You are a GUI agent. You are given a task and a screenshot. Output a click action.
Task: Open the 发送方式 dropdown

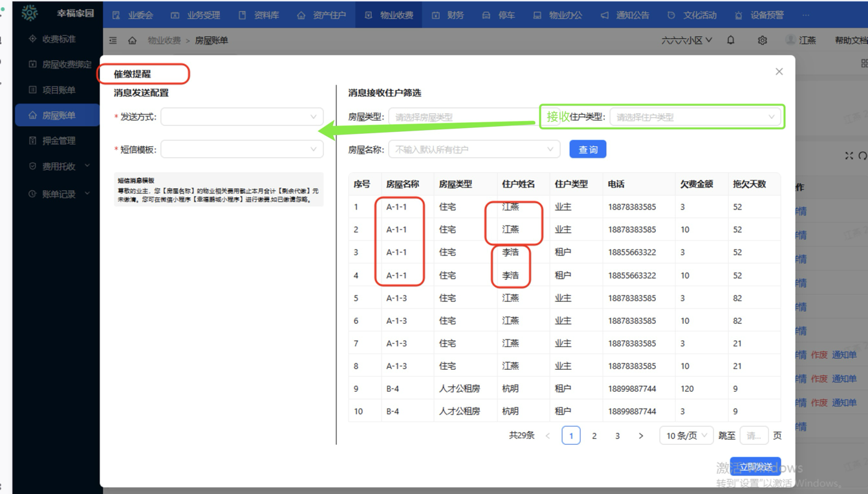point(242,117)
